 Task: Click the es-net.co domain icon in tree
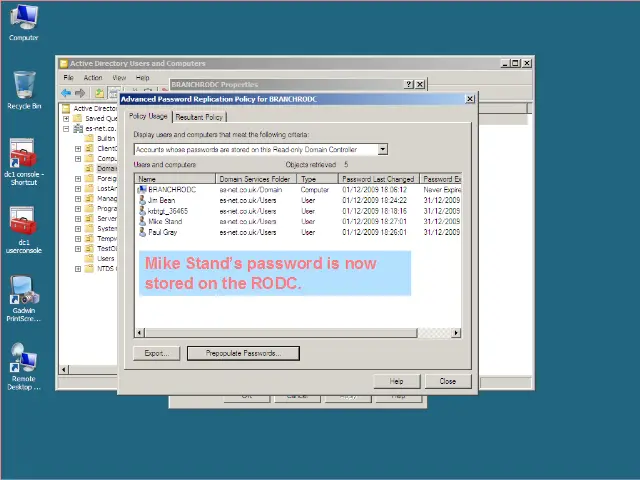click(78, 129)
